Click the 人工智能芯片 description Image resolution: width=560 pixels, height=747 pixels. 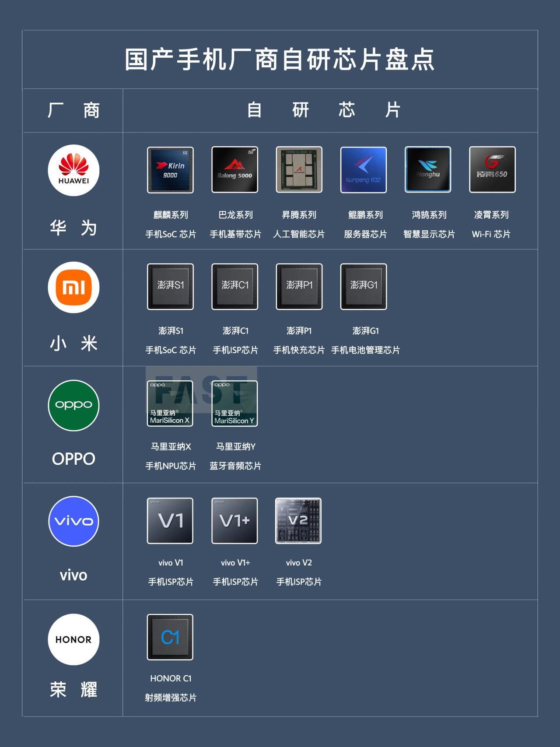[299, 234]
